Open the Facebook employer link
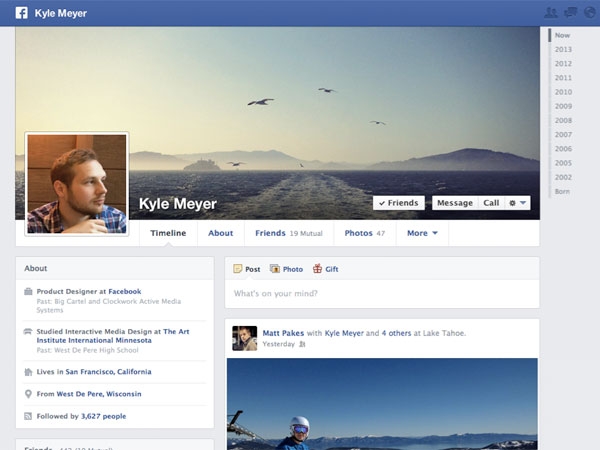This screenshot has height=450, width=600. coord(125,291)
